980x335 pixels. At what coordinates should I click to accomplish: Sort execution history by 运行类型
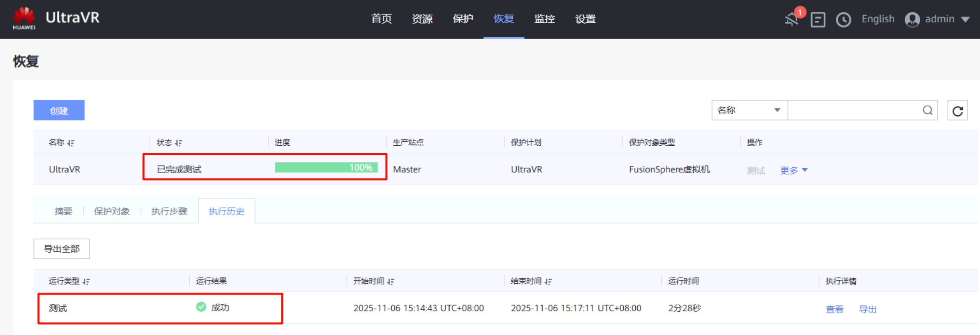pos(86,282)
